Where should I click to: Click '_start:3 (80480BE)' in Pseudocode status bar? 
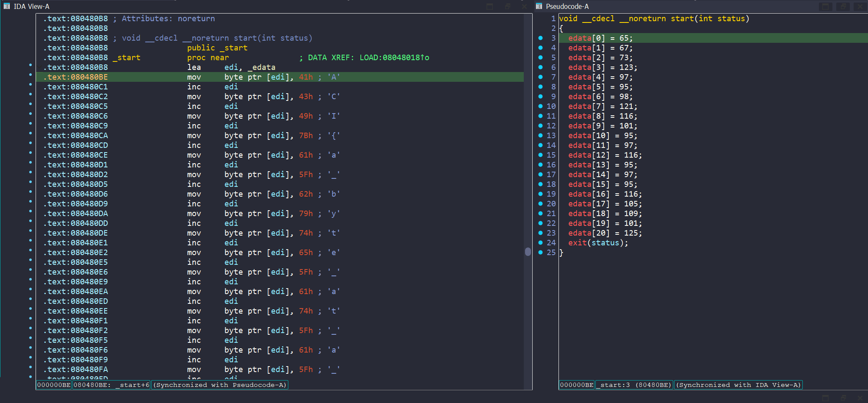pyautogui.click(x=634, y=385)
